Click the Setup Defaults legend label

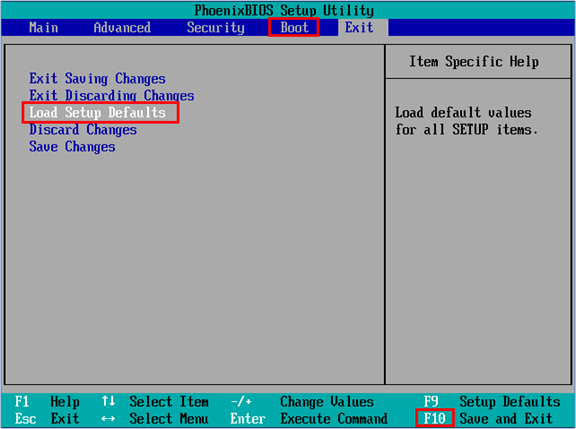pyautogui.click(x=510, y=401)
